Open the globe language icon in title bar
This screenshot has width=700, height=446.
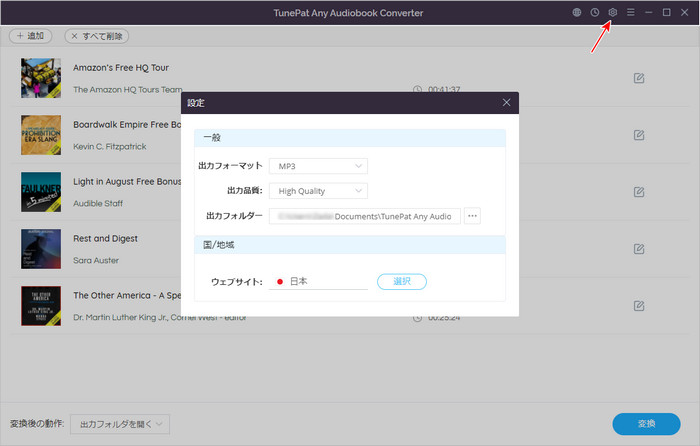(577, 13)
